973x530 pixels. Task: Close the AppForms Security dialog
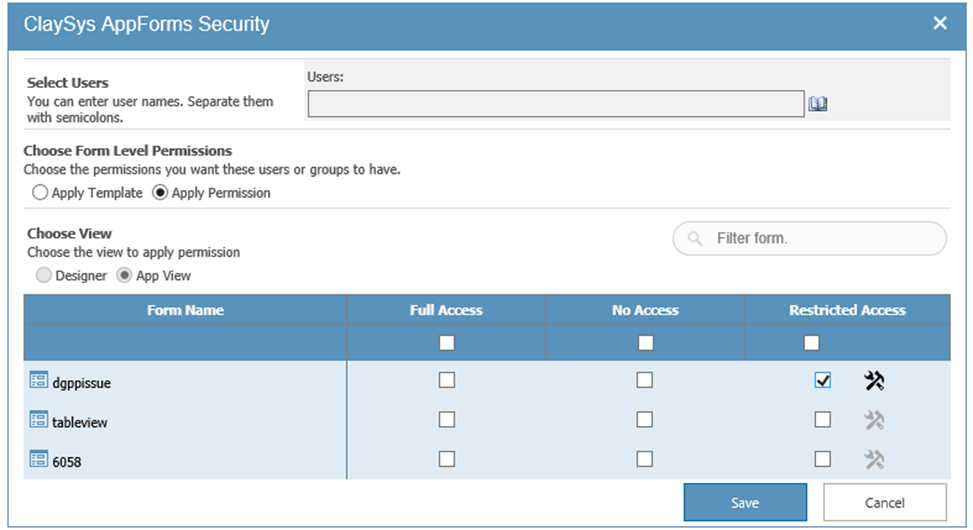click(939, 24)
